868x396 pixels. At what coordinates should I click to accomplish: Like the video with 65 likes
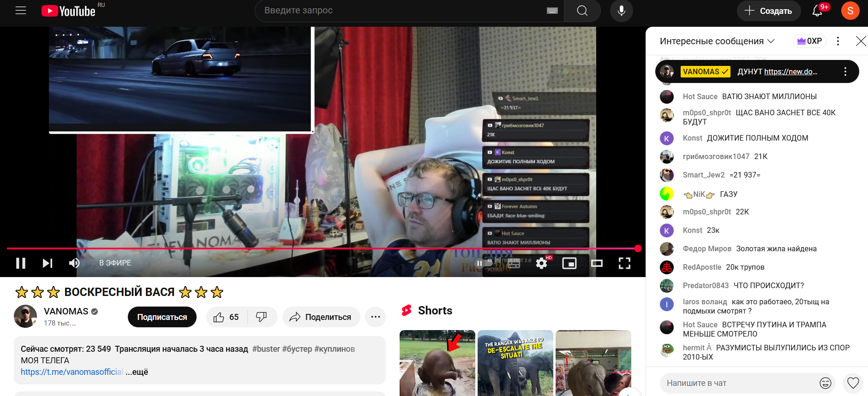point(226,317)
